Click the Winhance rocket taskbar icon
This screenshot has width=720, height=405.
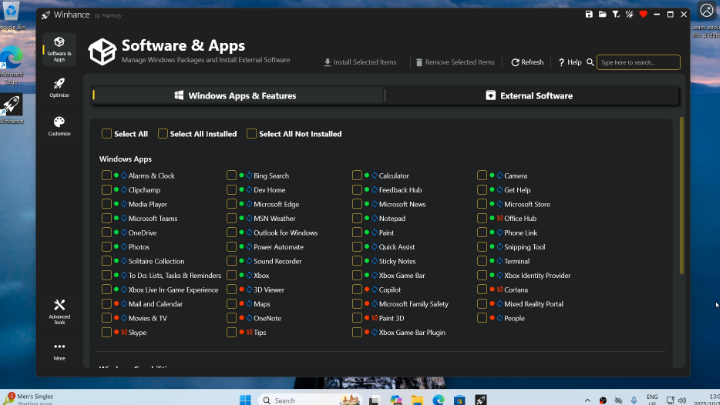coord(481,400)
